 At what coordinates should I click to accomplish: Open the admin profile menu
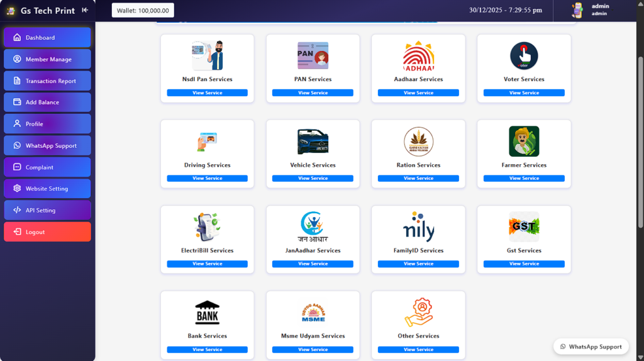click(591, 10)
